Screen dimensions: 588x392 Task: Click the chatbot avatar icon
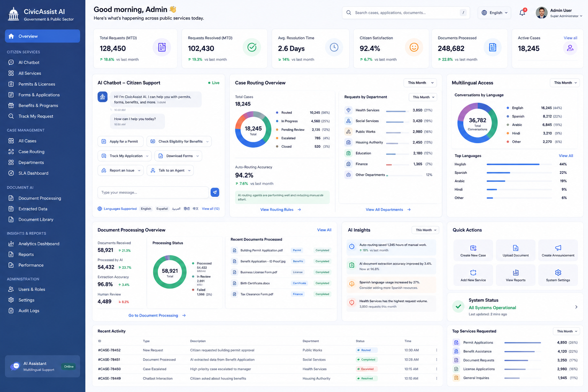coord(103,97)
